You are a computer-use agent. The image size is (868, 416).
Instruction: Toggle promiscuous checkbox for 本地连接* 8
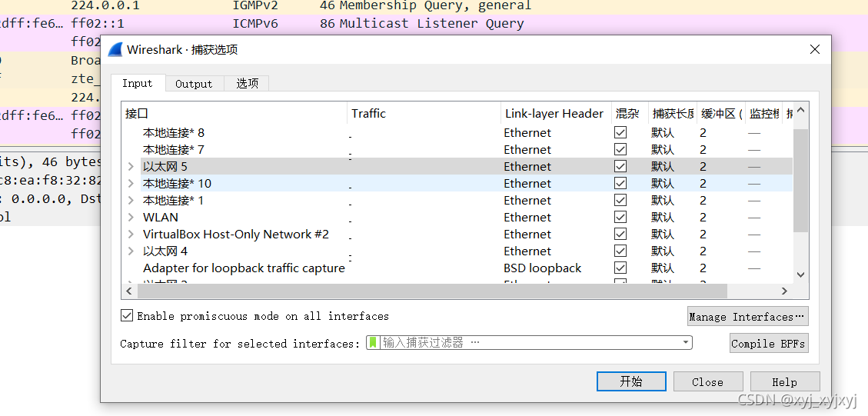[620, 133]
